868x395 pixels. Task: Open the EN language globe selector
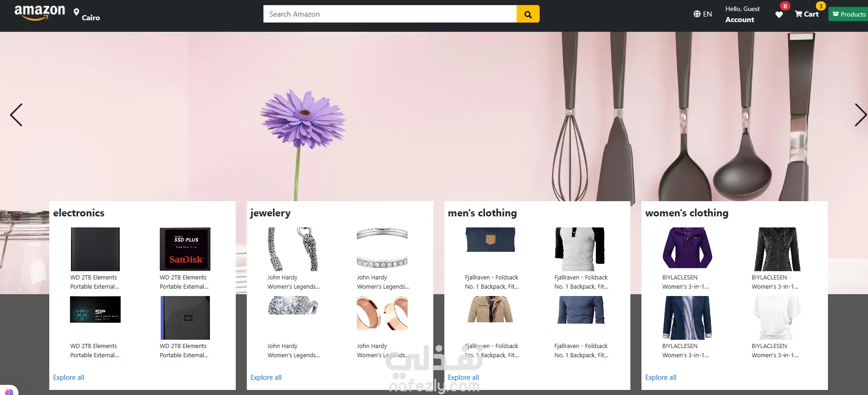point(703,14)
